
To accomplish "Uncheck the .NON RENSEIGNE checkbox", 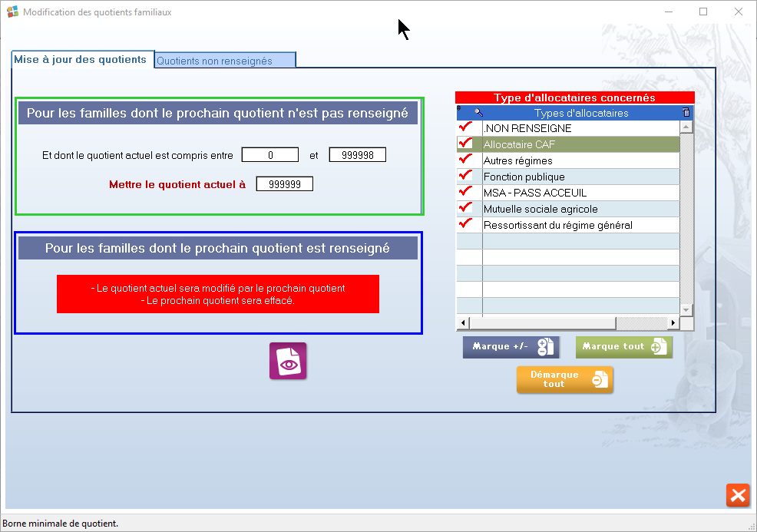I will pos(465,127).
